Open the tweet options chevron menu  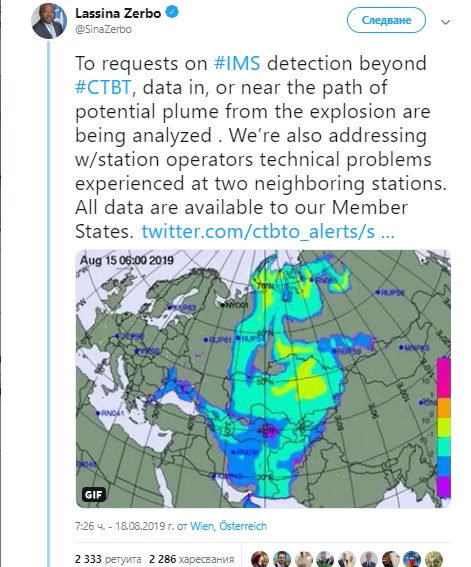click(445, 22)
